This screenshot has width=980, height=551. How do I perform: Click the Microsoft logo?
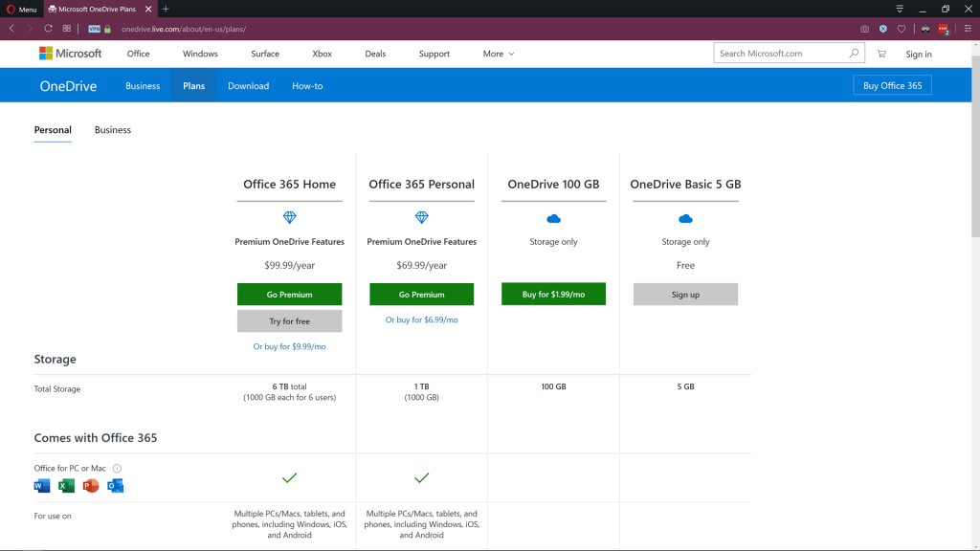(70, 54)
